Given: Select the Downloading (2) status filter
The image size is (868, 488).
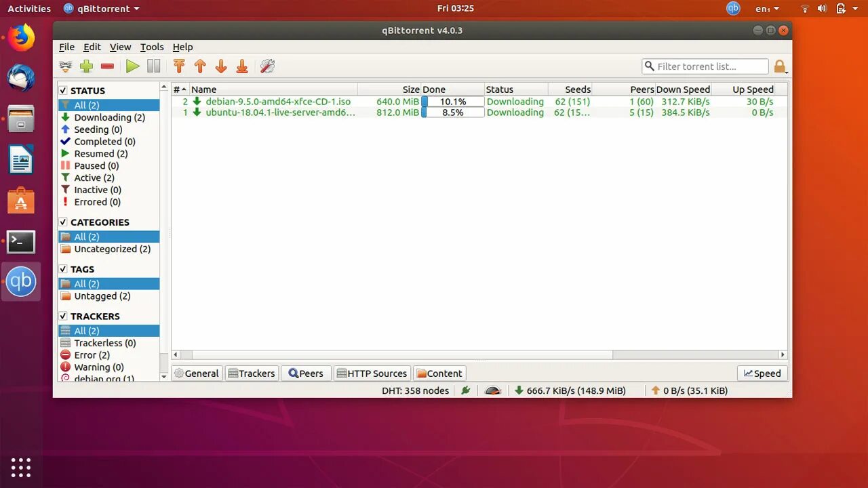Looking at the screenshot, I should coord(108,117).
